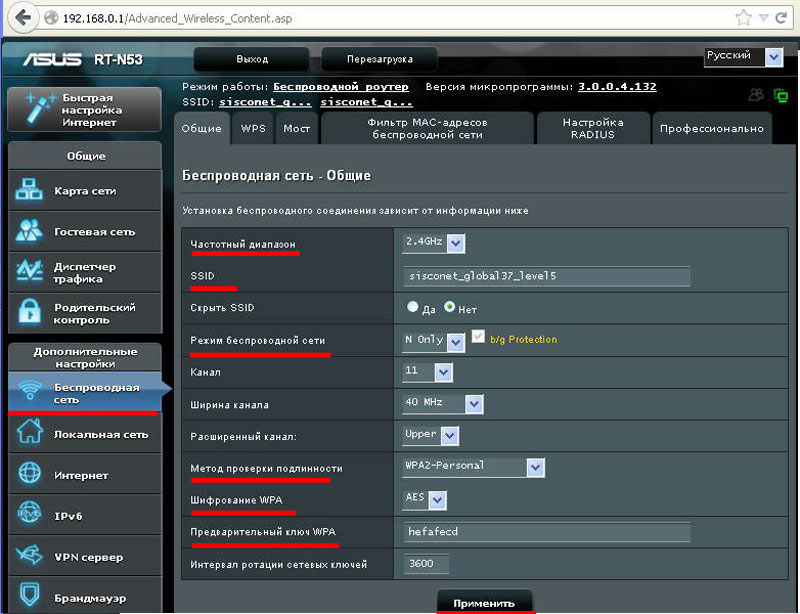Switch to the WPS tab

tap(253, 129)
